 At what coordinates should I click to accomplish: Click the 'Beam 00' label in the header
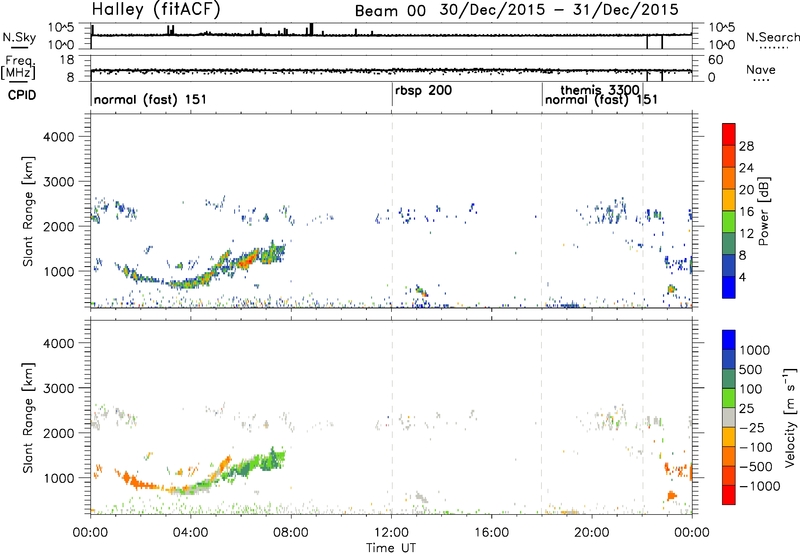390,11
